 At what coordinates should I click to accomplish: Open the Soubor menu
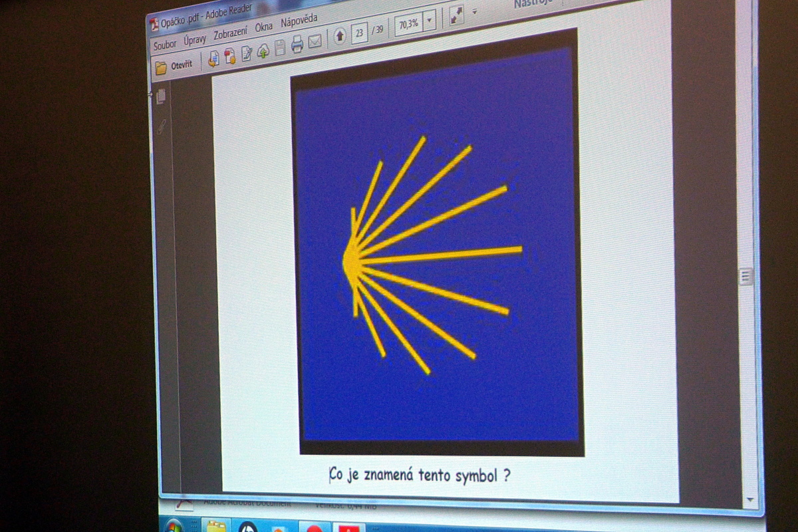click(165, 46)
